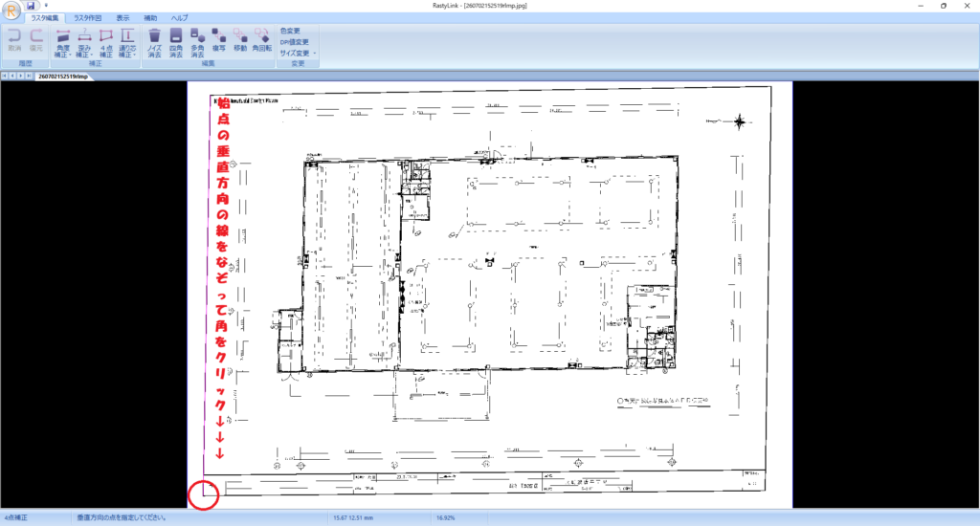
Task: Switch to the ラスタ編集 ribbon tab
Action: click(x=45, y=18)
